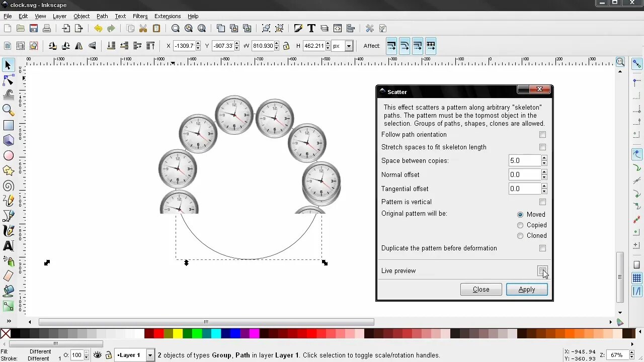Enable Follow path orientation

(542, 134)
